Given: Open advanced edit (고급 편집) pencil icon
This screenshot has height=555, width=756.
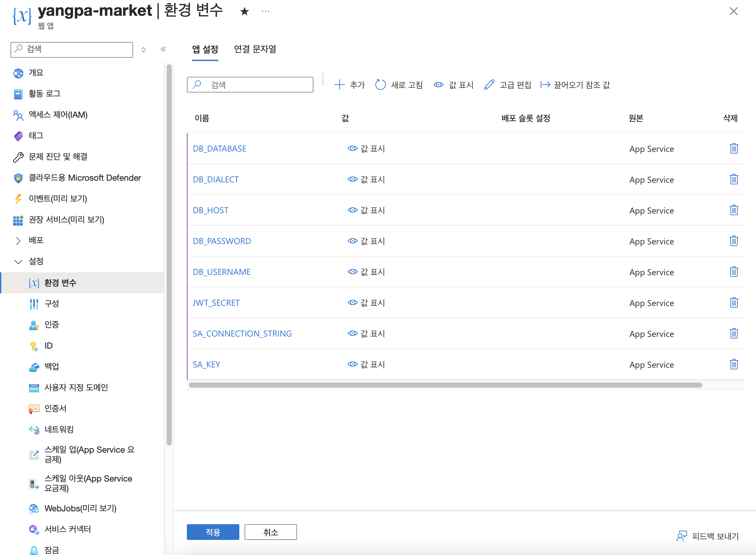Looking at the screenshot, I should click(x=489, y=85).
